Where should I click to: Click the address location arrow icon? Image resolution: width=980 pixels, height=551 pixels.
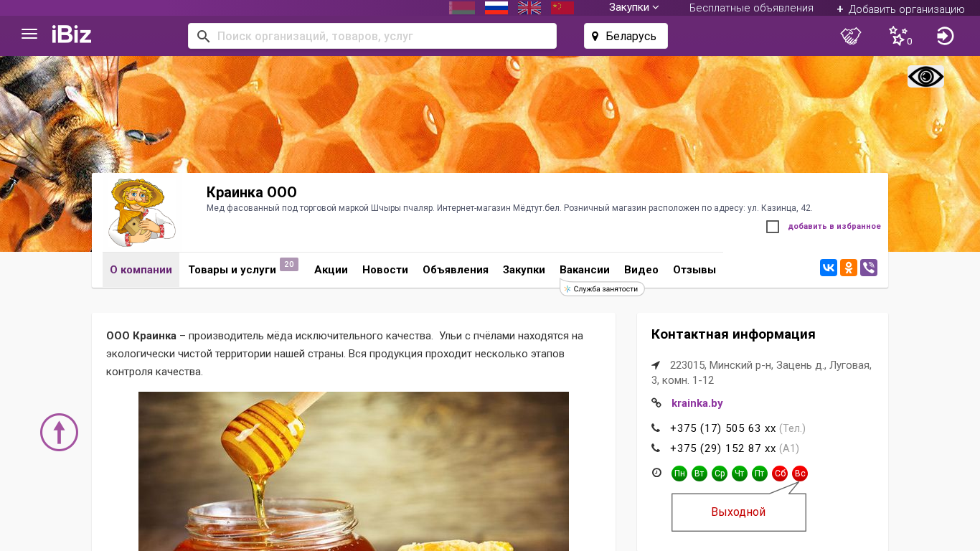click(656, 365)
